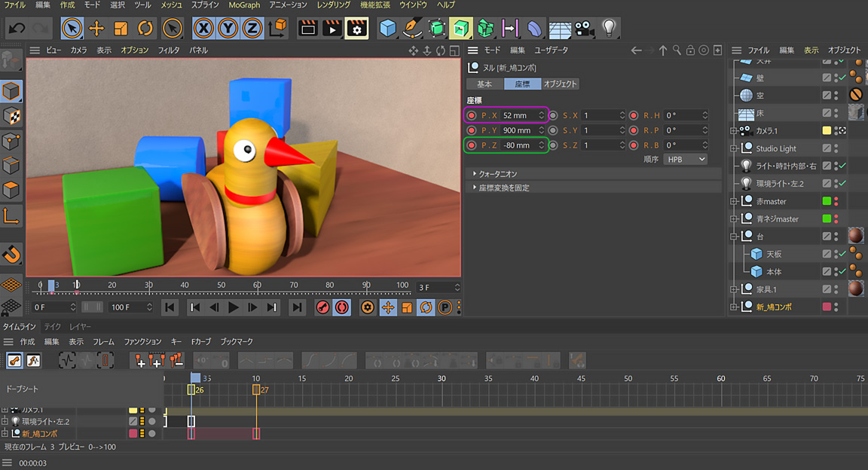Jump to the animation end button
The width and height of the screenshot is (868, 470).
[x=298, y=307]
